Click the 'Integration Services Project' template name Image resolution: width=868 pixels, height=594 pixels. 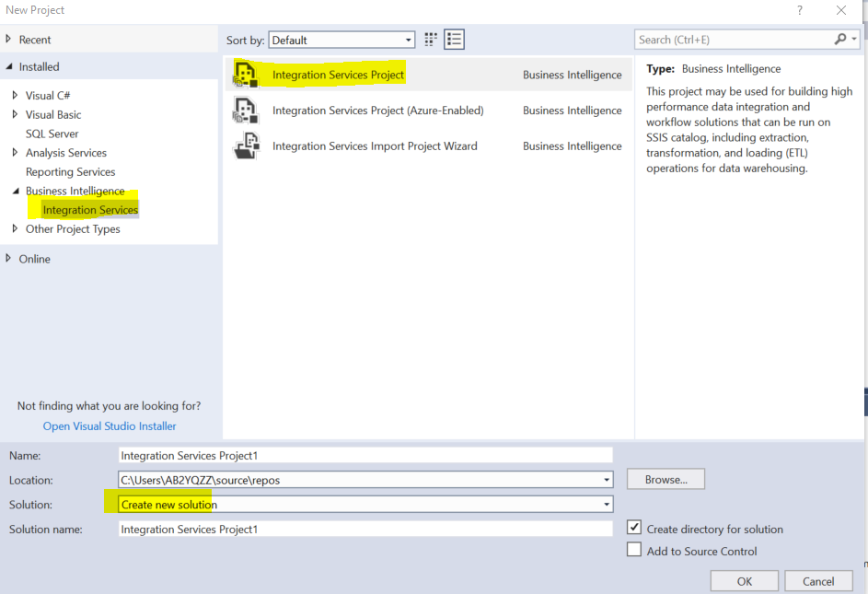[338, 75]
